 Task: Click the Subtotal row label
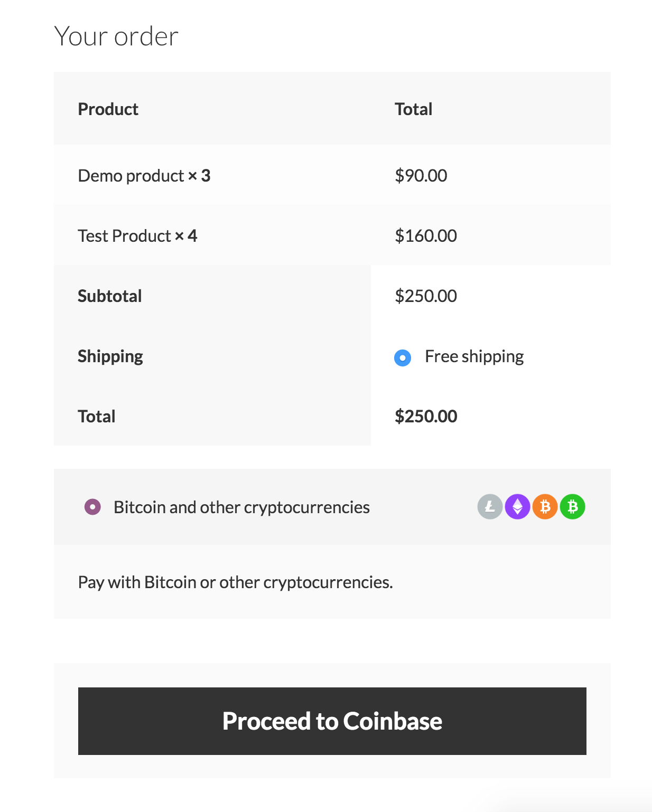110,296
